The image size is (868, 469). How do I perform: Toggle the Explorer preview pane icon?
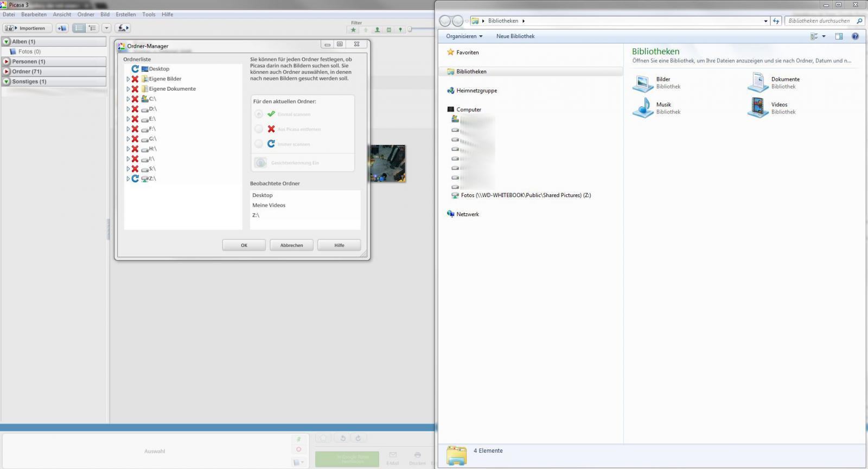pyautogui.click(x=839, y=36)
